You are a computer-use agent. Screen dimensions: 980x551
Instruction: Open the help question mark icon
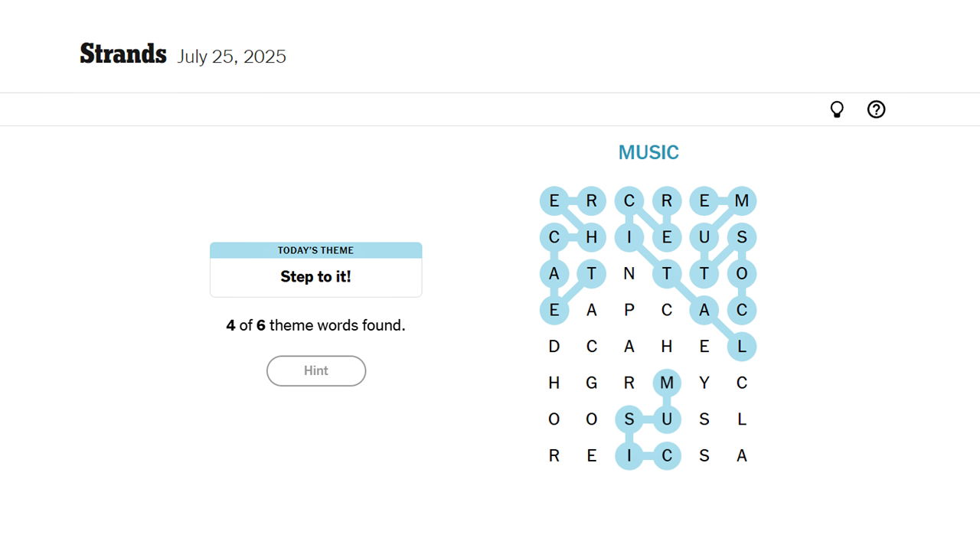tap(876, 109)
